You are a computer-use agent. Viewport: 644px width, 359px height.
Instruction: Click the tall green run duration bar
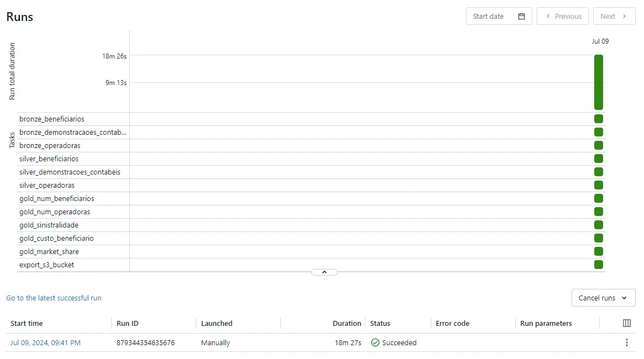[599, 82]
